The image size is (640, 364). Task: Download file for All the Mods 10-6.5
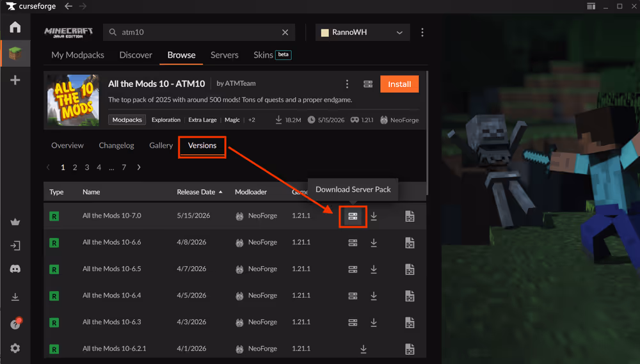374,269
